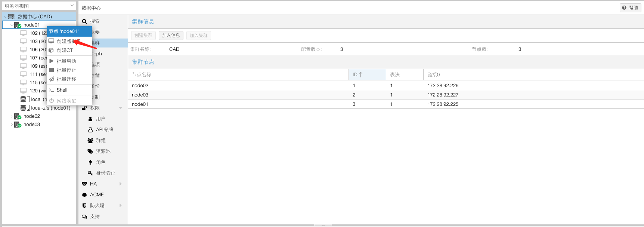Click the 节点名称 column header
Viewport: 644px width, 227px height.
pyautogui.click(x=238, y=75)
